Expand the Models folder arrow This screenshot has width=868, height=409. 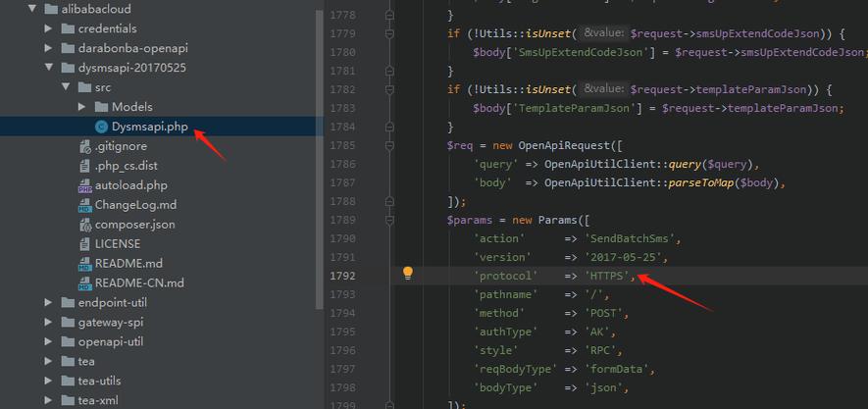[82, 107]
